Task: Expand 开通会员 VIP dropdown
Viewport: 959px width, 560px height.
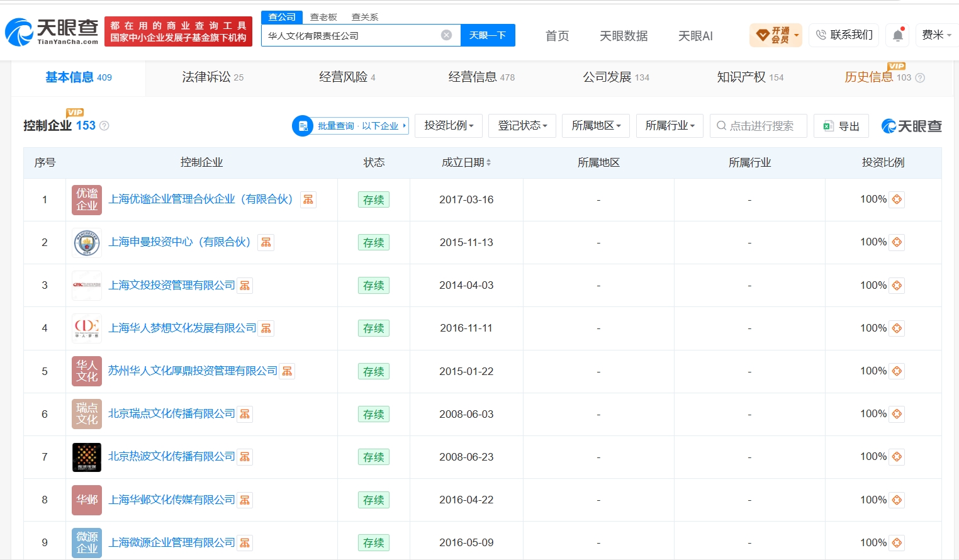Action: [x=776, y=35]
